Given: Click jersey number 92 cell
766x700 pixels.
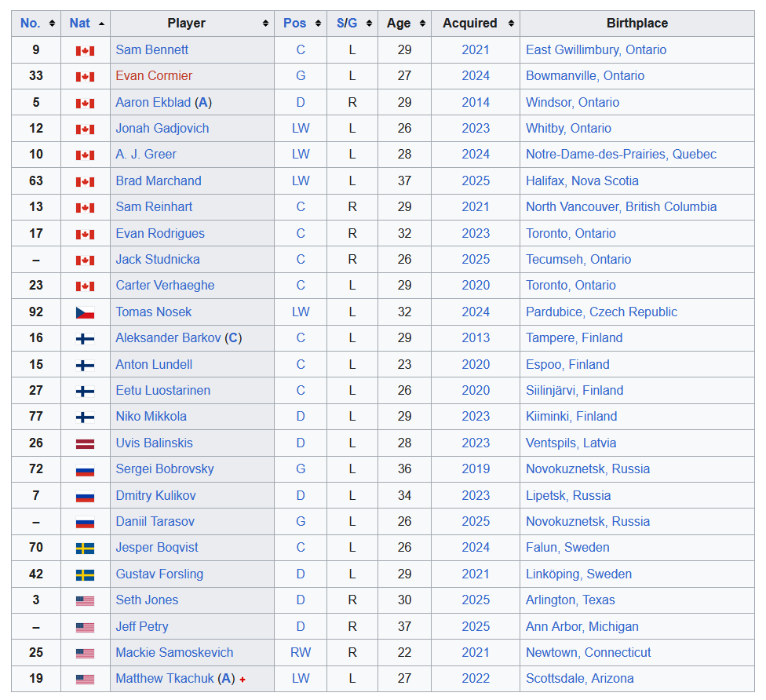Looking at the screenshot, I should coord(36,312).
